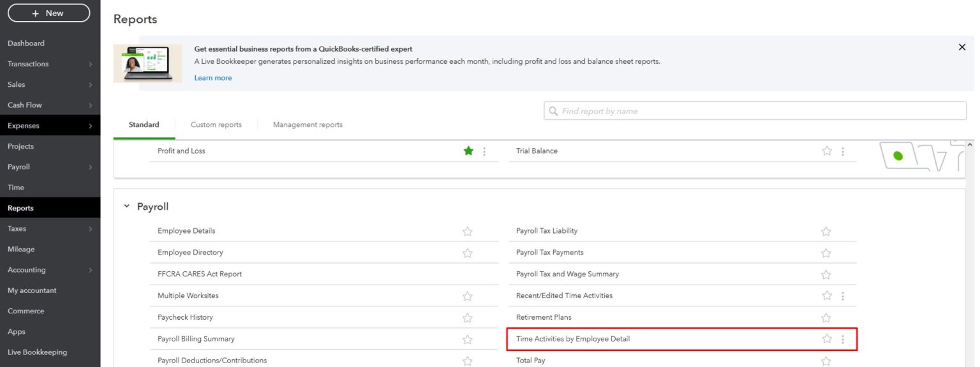Open Mileage in the sidebar

coord(21,249)
